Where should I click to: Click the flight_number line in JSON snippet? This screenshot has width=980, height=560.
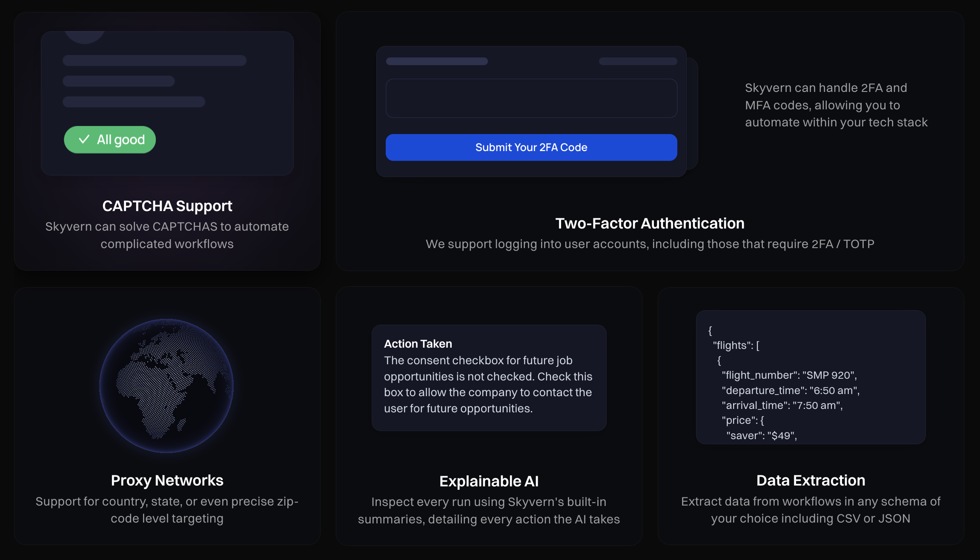click(789, 375)
